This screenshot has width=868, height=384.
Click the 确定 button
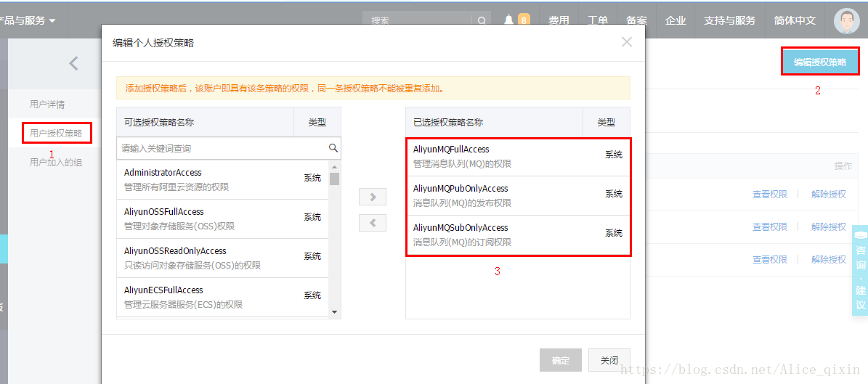560,360
